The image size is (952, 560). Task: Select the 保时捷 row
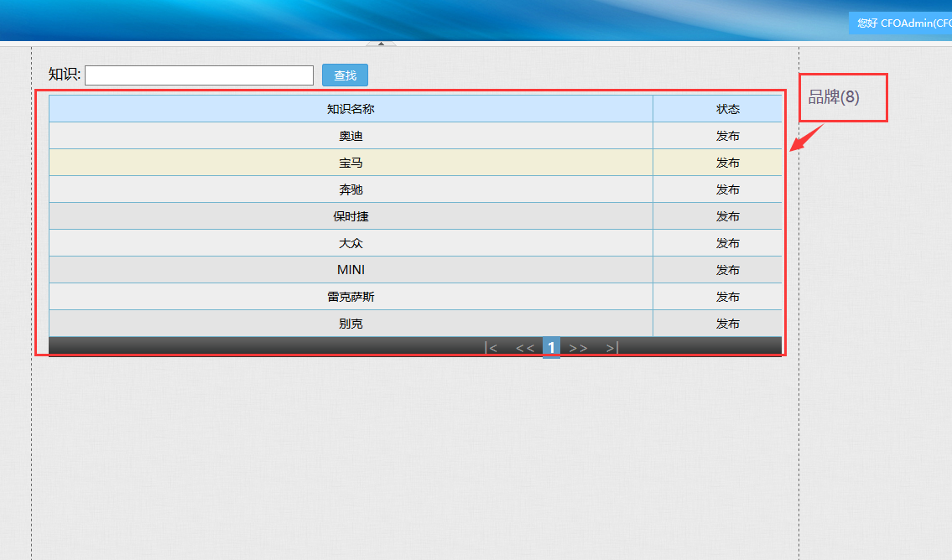pos(351,216)
